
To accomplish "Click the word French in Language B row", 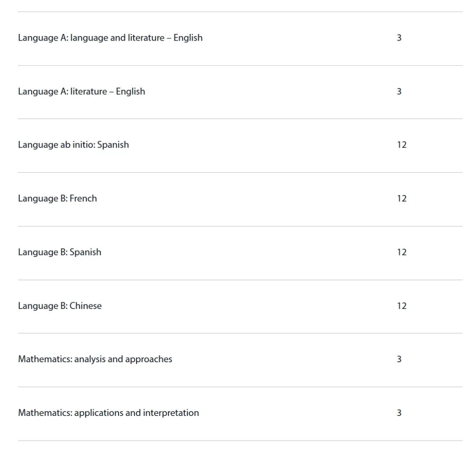I will click(83, 198).
